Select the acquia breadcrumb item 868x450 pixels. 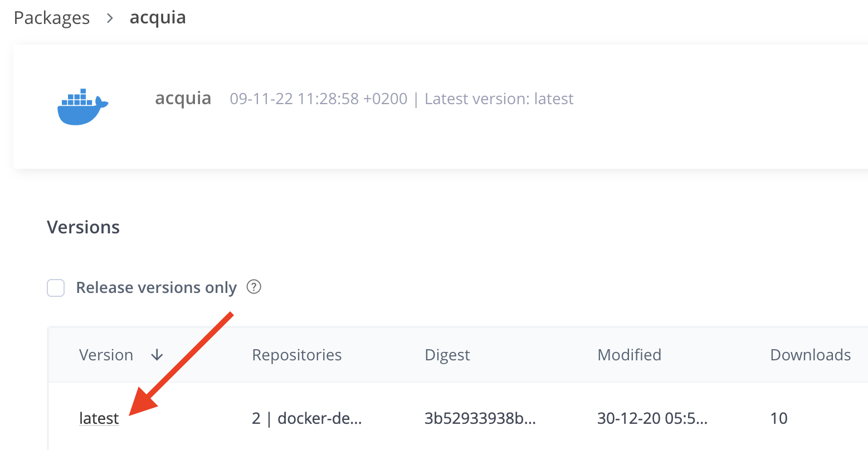click(158, 18)
